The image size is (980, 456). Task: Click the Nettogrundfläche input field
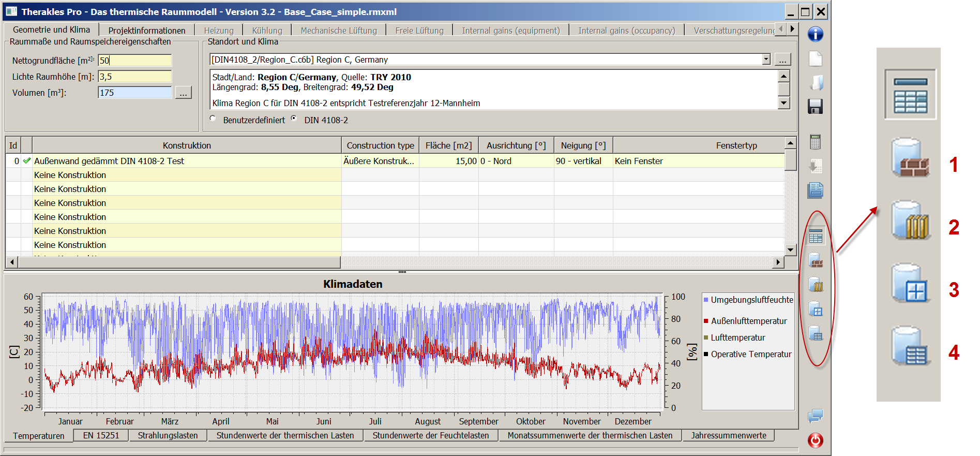pyautogui.click(x=135, y=61)
